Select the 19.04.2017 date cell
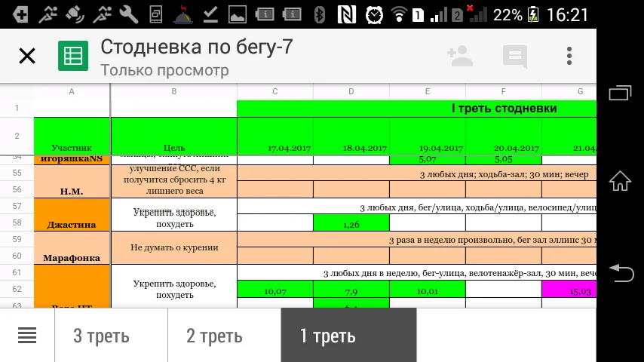Screen dimensions: 644x362 click(x=428, y=136)
